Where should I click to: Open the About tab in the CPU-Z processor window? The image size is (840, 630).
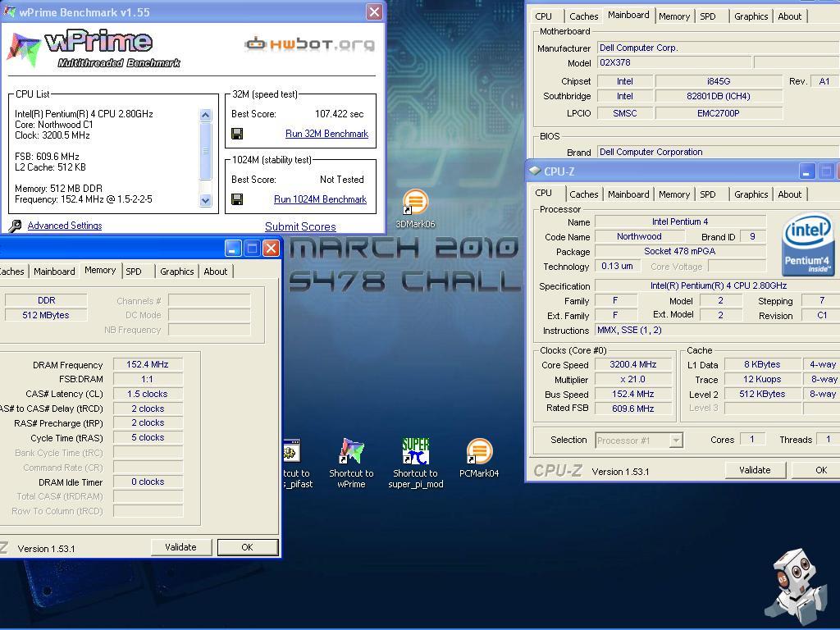coord(790,194)
